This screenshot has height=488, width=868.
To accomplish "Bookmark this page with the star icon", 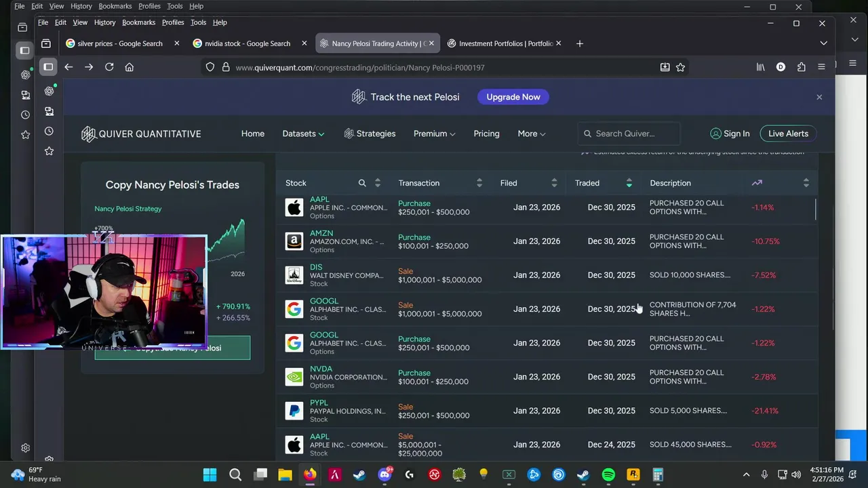I will pos(680,67).
